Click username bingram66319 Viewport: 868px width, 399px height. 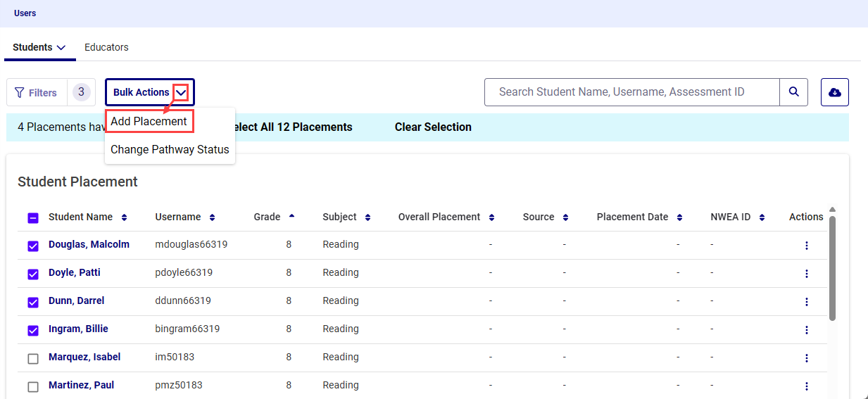187,329
